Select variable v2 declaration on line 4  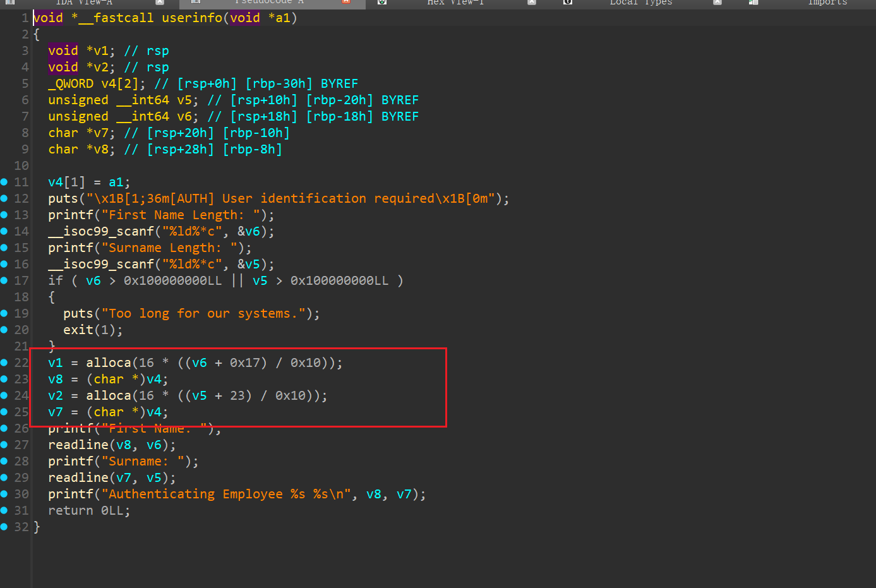coord(101,67)
